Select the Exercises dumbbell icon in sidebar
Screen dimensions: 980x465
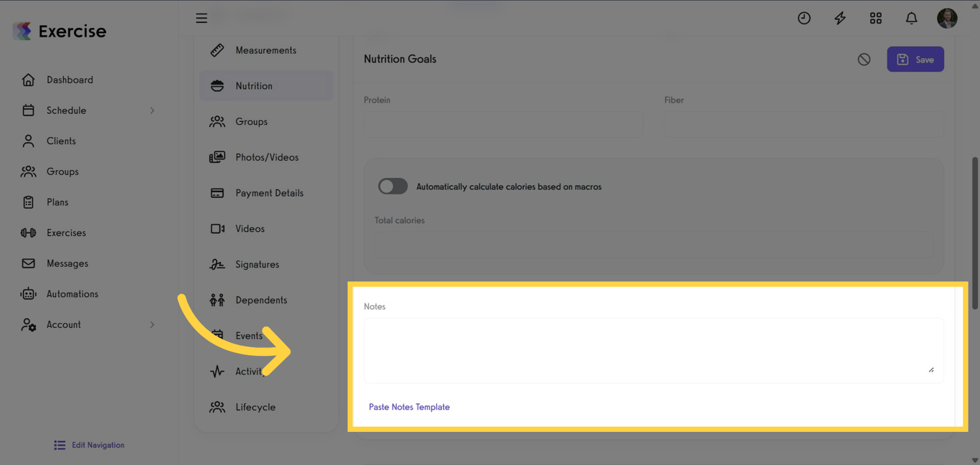pos(28,232)
